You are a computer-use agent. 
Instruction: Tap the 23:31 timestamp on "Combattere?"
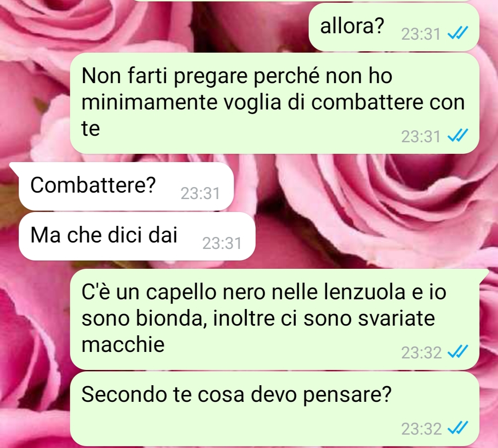tap(200, 194)
